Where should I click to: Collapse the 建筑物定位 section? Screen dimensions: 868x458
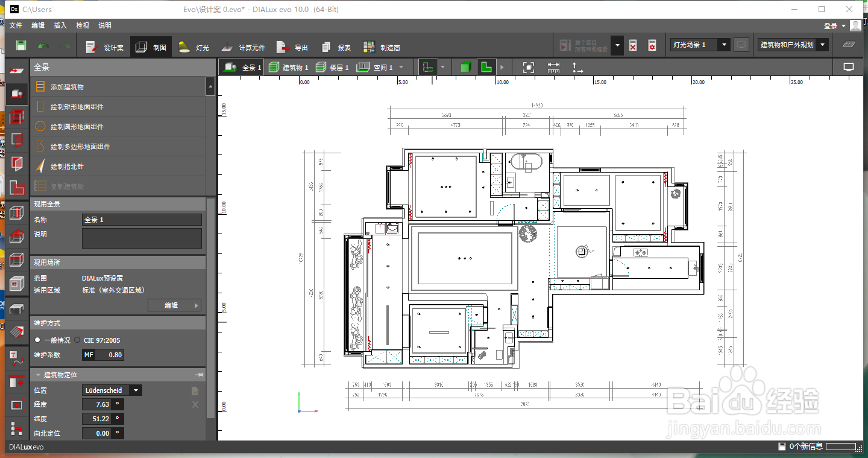[x=38, y=375]
